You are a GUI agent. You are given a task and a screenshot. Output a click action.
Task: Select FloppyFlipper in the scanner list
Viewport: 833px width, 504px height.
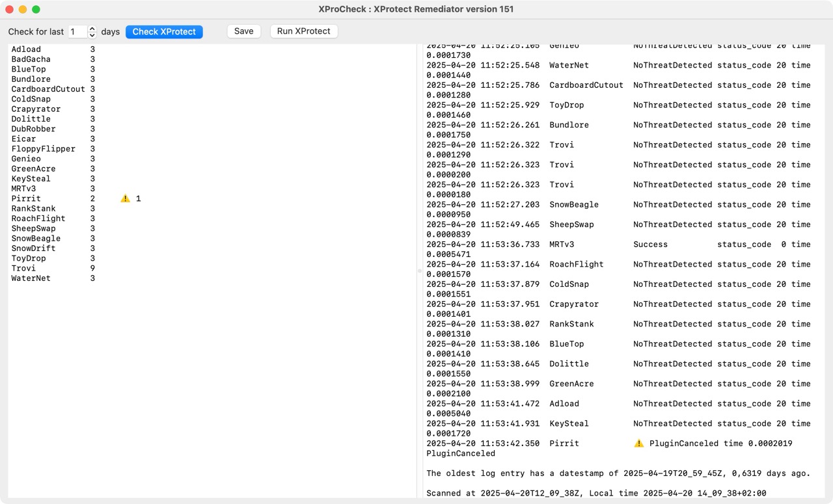coord(43,149)
